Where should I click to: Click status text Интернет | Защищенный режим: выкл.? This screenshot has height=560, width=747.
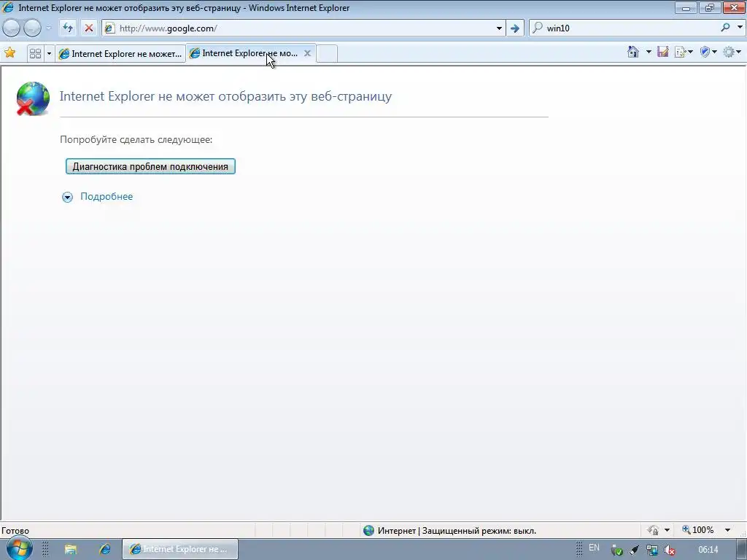457,531
